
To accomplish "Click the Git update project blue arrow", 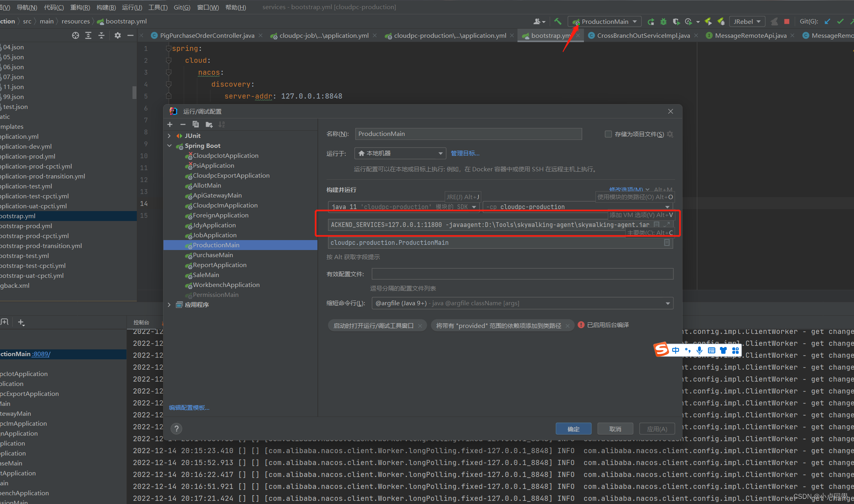I will pos(827,21).
